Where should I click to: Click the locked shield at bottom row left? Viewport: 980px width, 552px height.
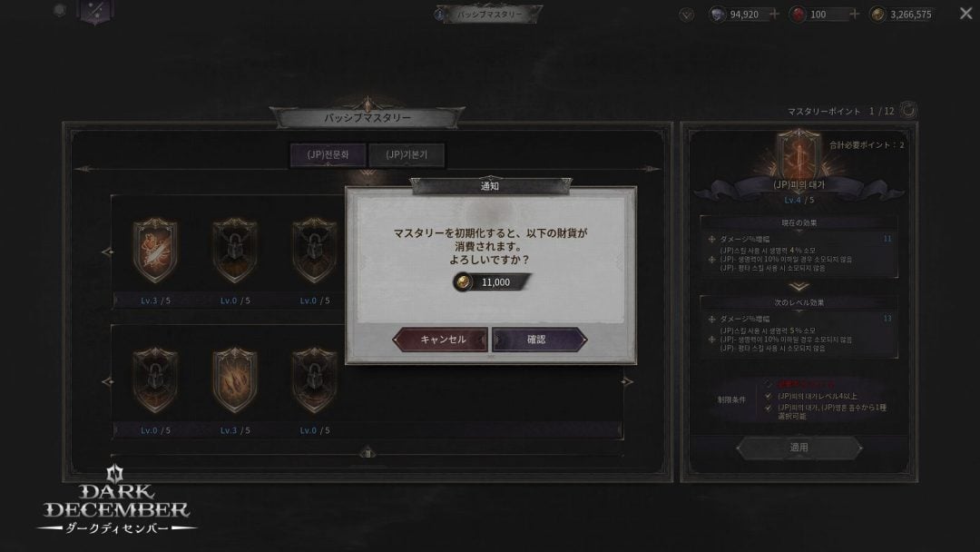155,380
